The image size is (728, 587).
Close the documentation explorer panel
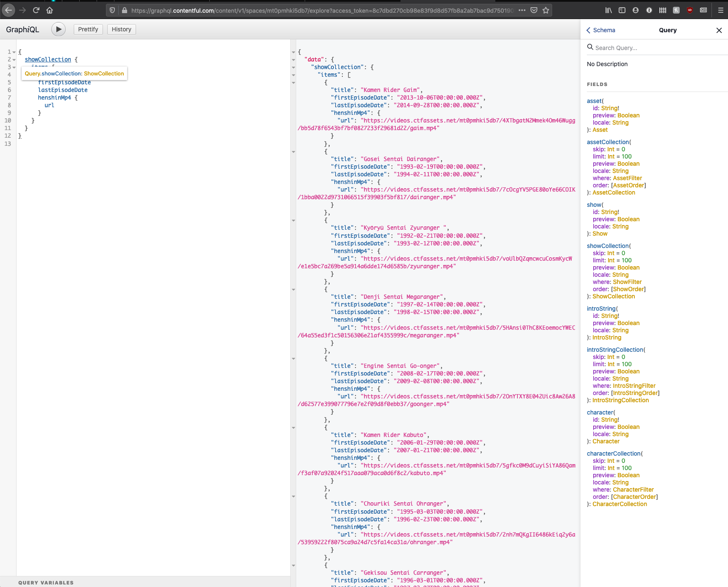point(719,30)
